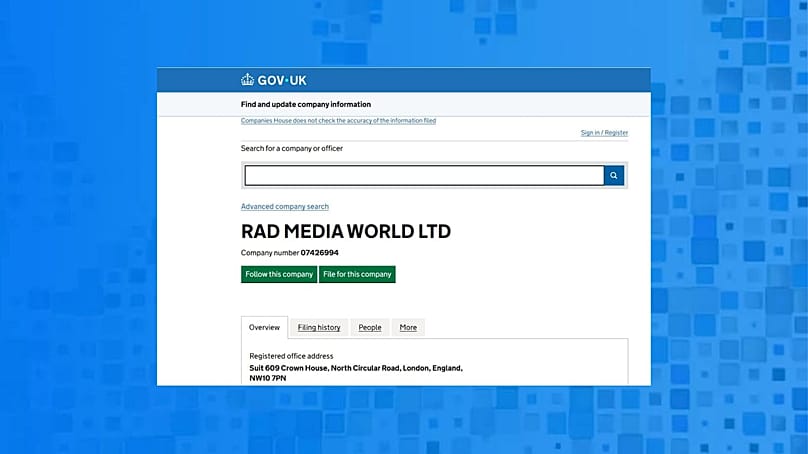808x454 pixels.
Task: Click the RAD MEDIA WORLD LTD heading
Action: [346, 231]
